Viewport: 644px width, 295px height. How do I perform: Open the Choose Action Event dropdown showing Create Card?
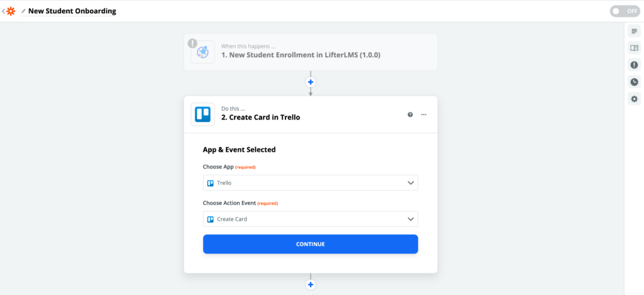311,219
